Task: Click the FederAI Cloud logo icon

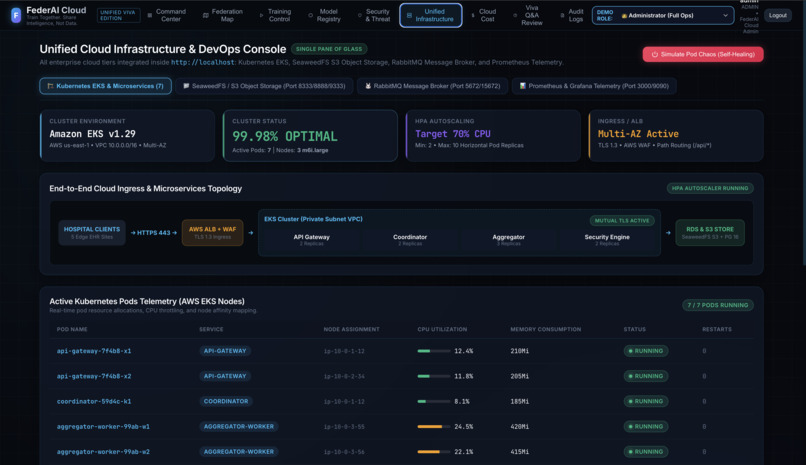Action: 16,15
